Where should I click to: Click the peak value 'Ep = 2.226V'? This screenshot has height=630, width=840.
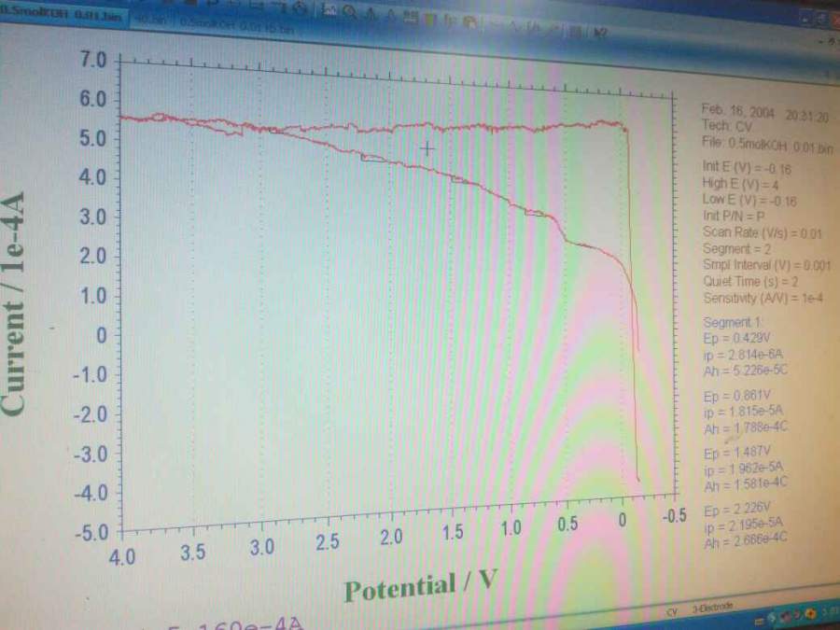pos(736,510)
